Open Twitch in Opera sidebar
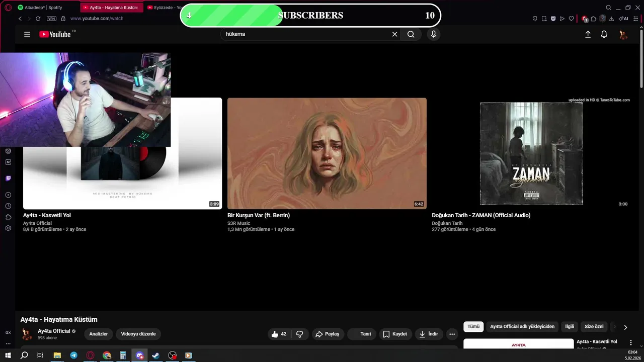Image resolution: width=644 pixels, height=362 pixels. (8, 178)
